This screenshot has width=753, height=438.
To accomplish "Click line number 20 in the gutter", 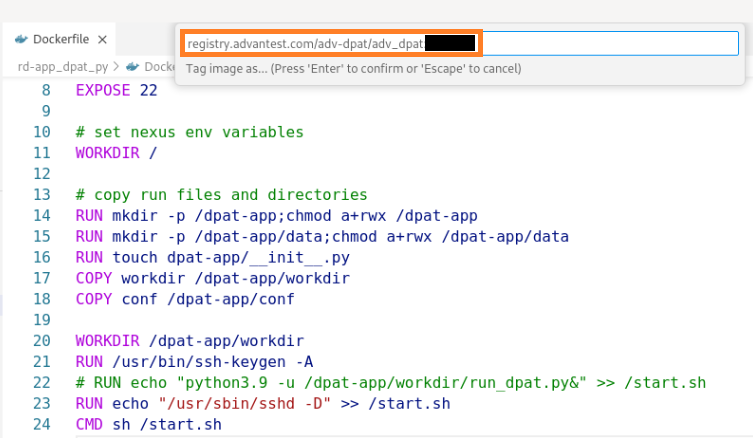I will tap(41, 341).
